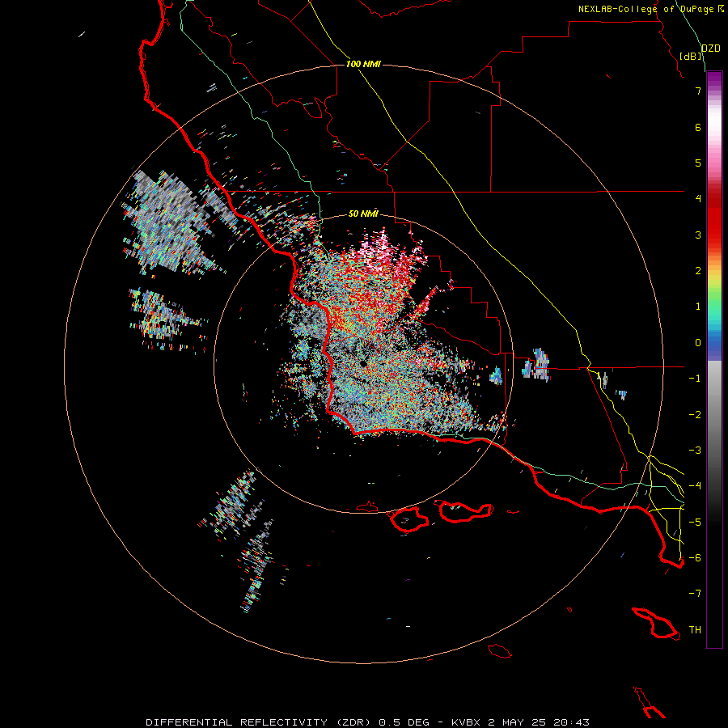Click the "6" value on the color scale
Viewport: 728px width, 728px height.
pyautogui.click(x=698, y=127)
